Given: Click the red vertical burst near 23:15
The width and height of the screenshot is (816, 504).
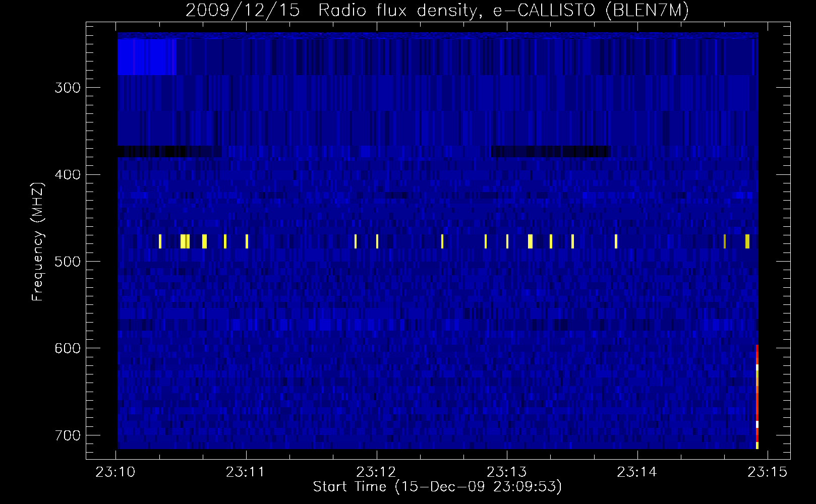Looking at the screenshot, I should pos(757,397).
